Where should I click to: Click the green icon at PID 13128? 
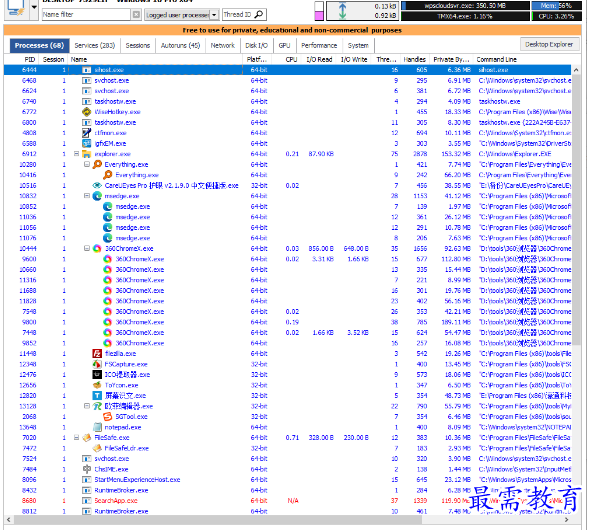pyautogui.click(x=97, y=406)
